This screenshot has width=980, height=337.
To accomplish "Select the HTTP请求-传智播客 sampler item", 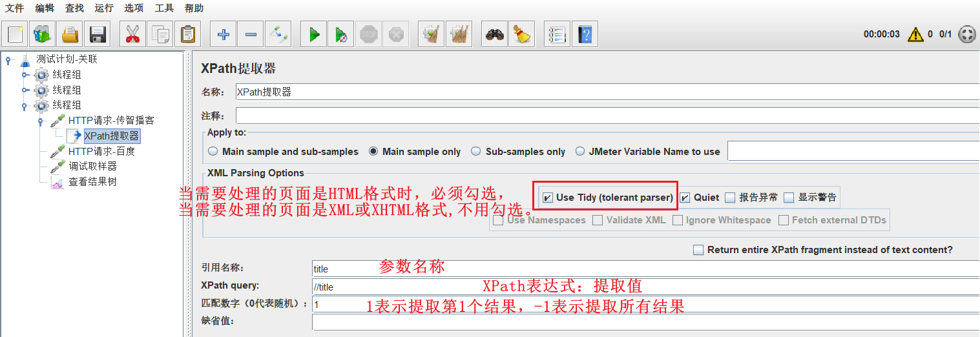I will pyautogui.click(x=111, y=121).
